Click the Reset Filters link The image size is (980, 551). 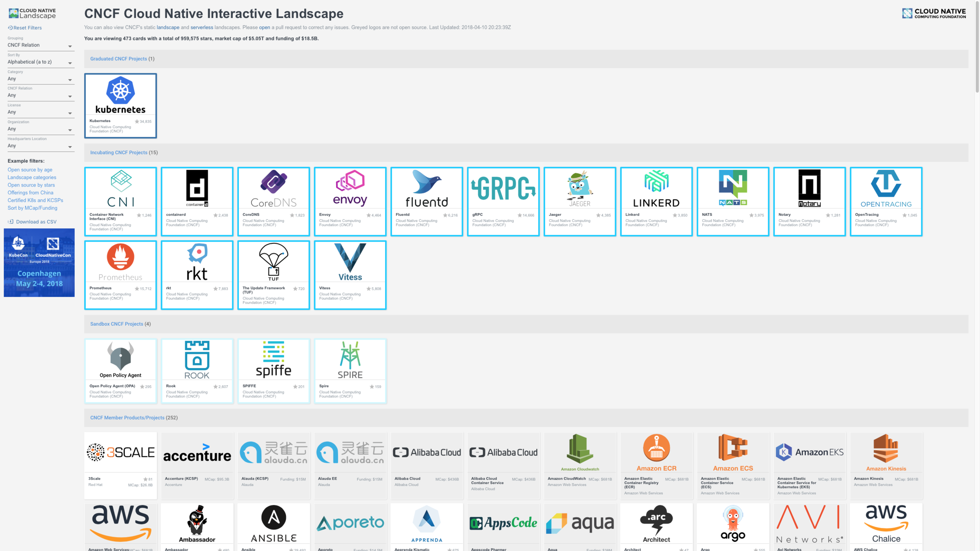[25, 28]
